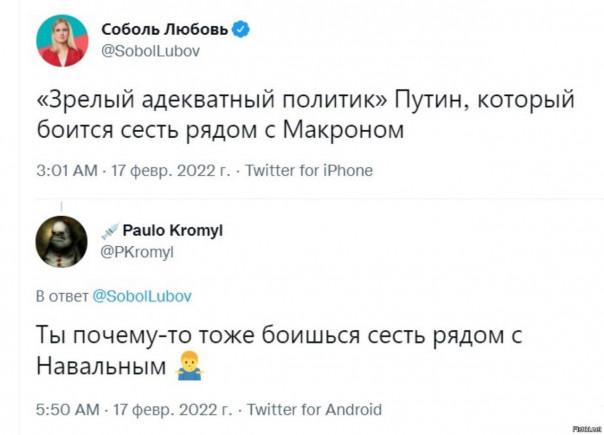Screen dimensions: 604x435
Task: Click the blue verified badge next to Соболь Любовь
Action: [x=240, y=31]
